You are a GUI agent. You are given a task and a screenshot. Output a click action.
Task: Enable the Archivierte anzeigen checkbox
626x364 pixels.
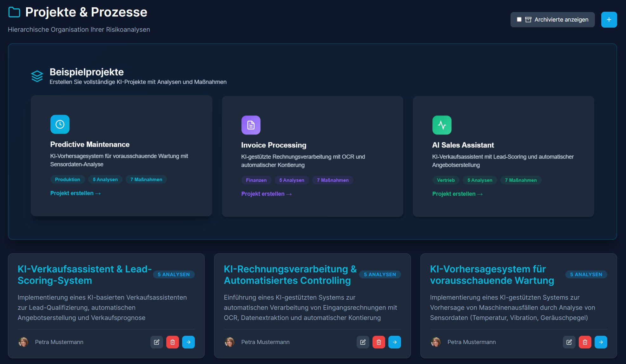pyautogui.click(x=519, y=19)
